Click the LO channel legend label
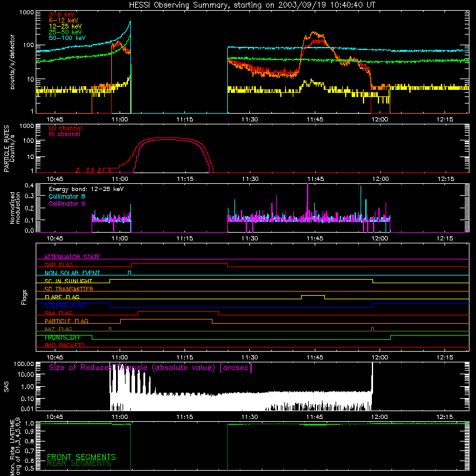 (x=65, y=128)
